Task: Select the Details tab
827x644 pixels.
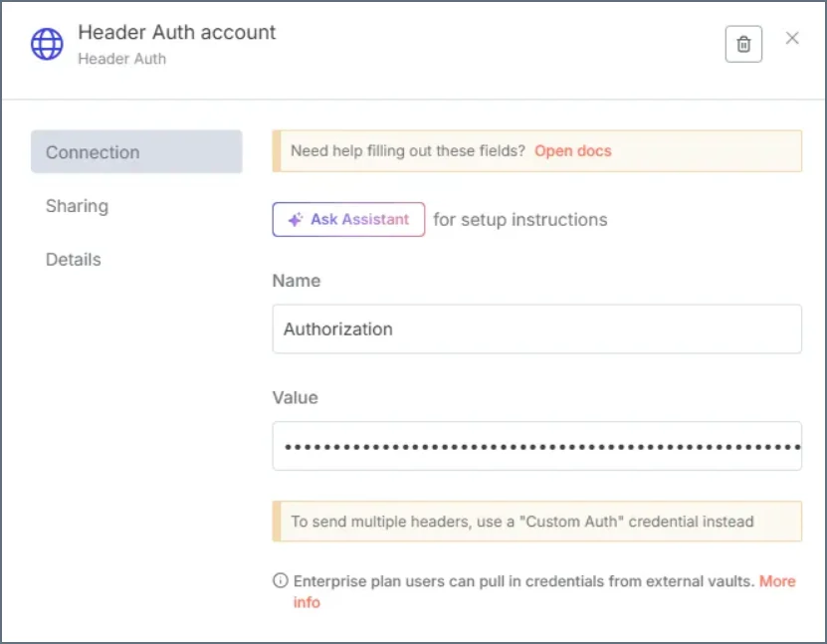Action: coord(74,260)
